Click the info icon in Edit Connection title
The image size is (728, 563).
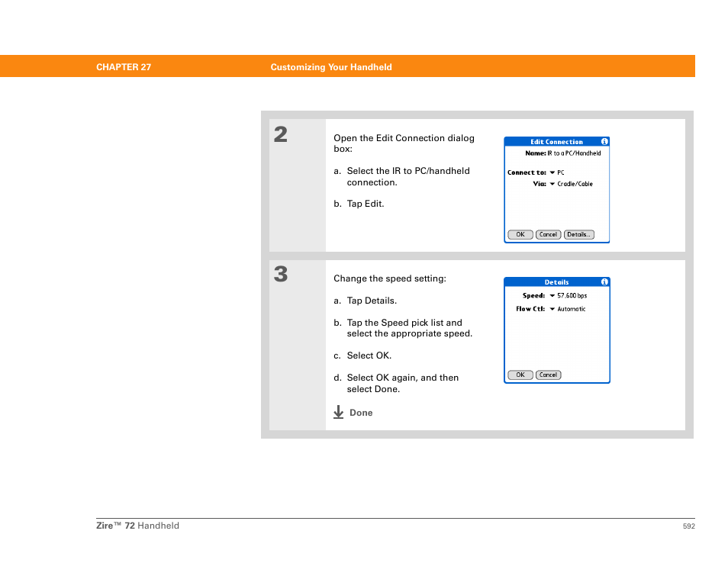tap(604, 142)
